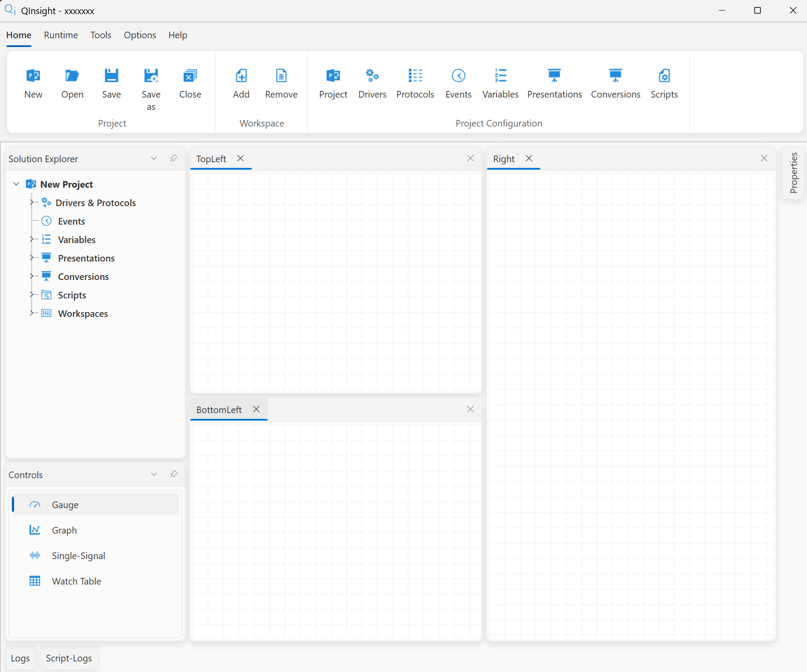Viewport: 807px width, 672px height.
Task: Open the Options ribbon tab
Action: pos(140,35)
